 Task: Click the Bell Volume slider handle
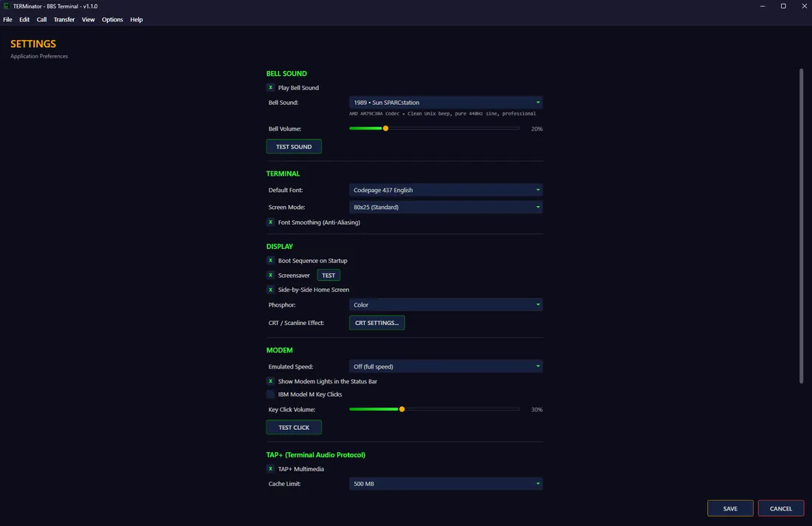pos(385,129)
